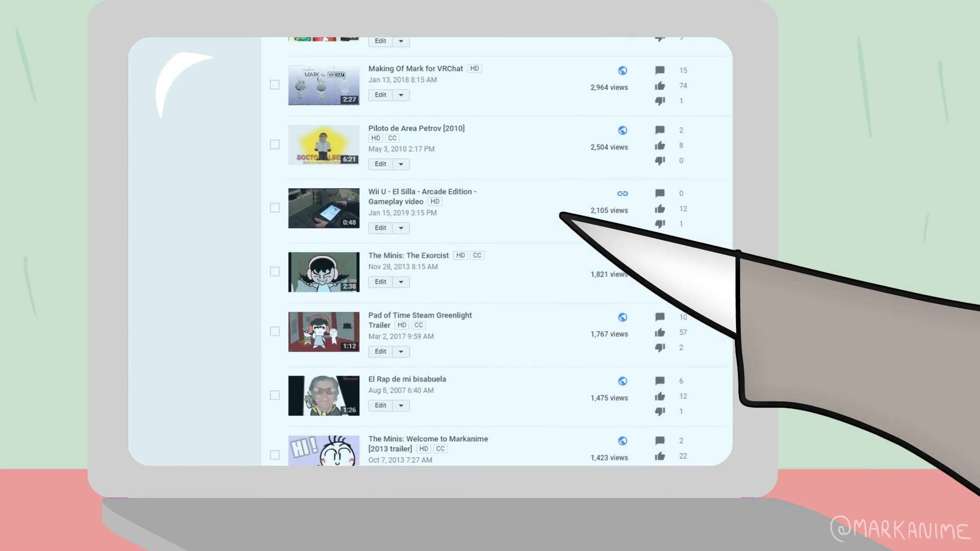Open comments icon for Piloto de Area Petrov
The height and width of the screenshot is (551, 980).
(x=659, y=130)
